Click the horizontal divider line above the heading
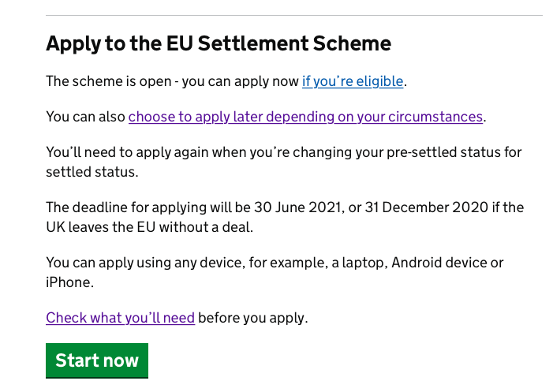Viewport: 553px width, 392px height. [x=294, y=15]
